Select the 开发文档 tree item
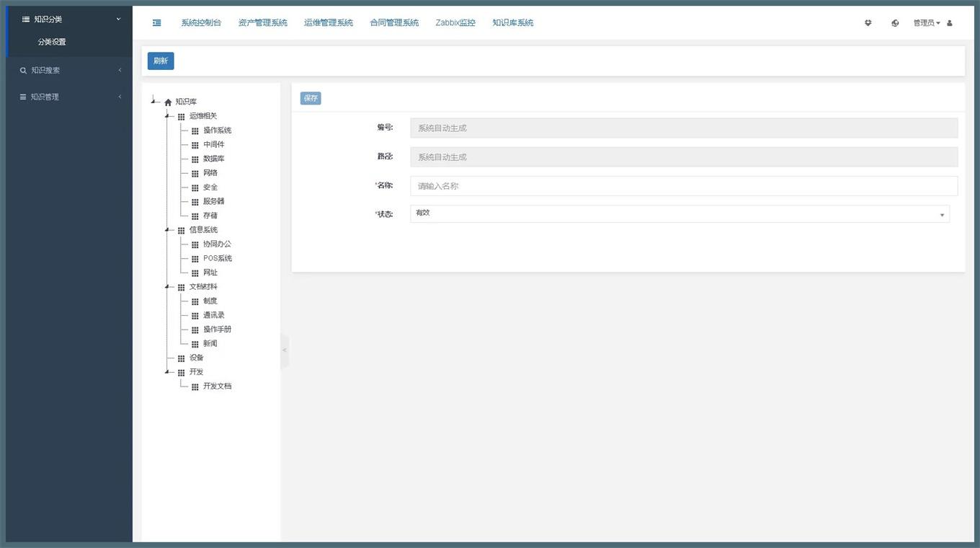980x548 pixels. tap(217, 386)
